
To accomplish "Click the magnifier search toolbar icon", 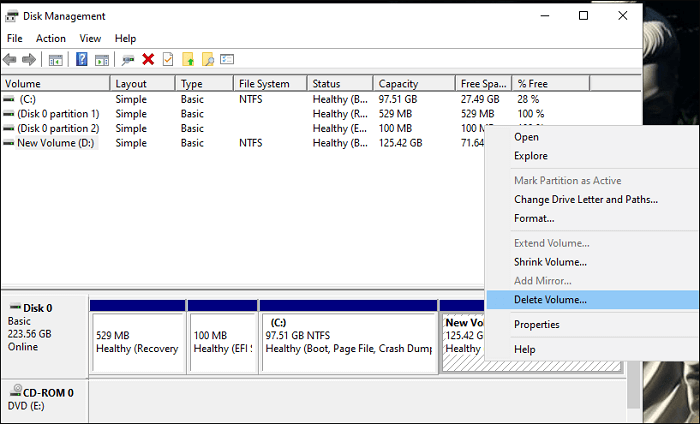I will 208,60.
